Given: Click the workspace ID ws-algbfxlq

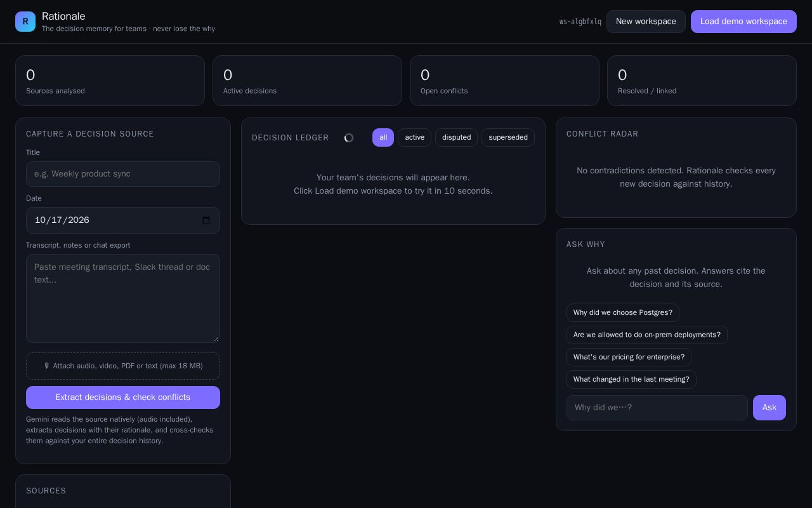Looking at the screenshot, I should pos(580,22).
